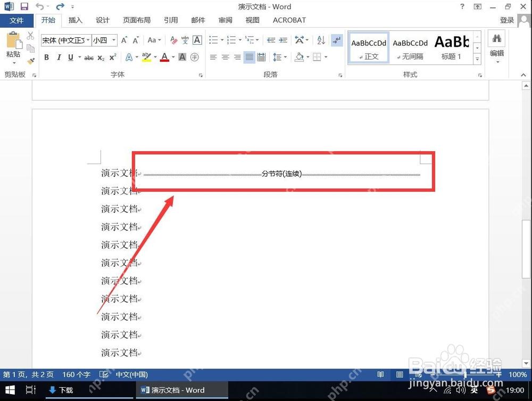This screenshot has height=401, width=532.
Task: Toggle italic formatting
Action: (59, 58)
